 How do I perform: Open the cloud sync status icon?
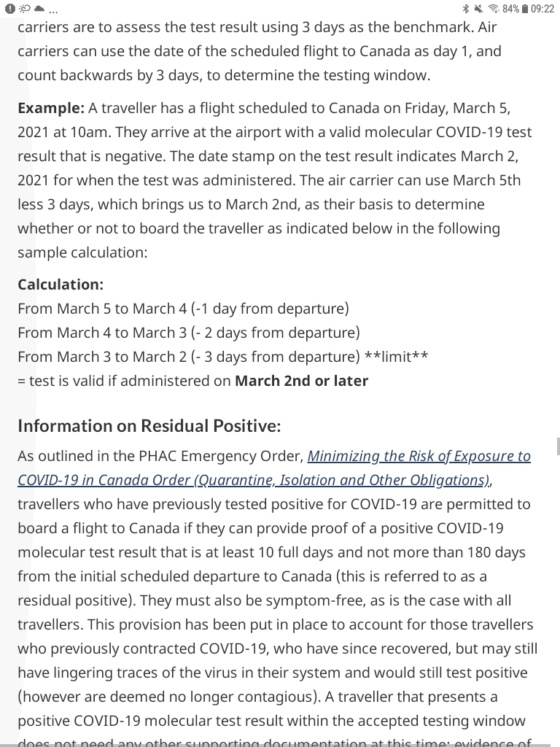coord(39,8)
